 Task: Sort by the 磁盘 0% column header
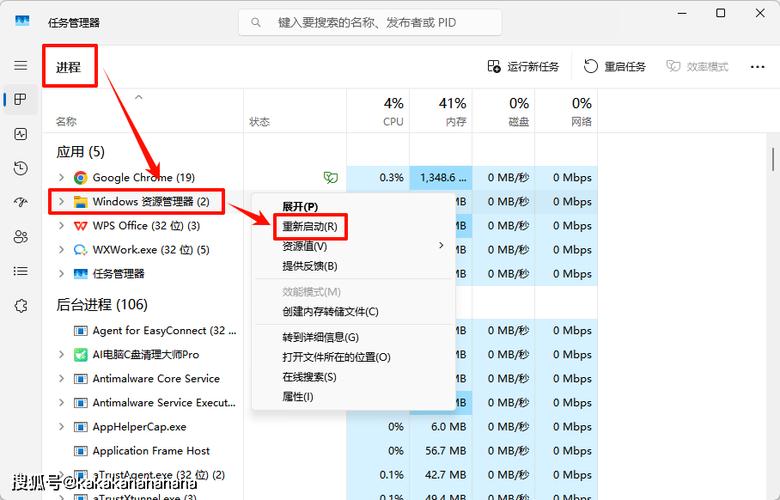(x=503, y=111)
